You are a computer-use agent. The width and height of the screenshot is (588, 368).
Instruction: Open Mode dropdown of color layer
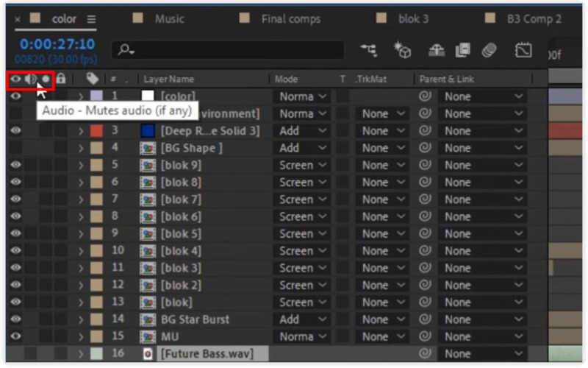[301, 96]
